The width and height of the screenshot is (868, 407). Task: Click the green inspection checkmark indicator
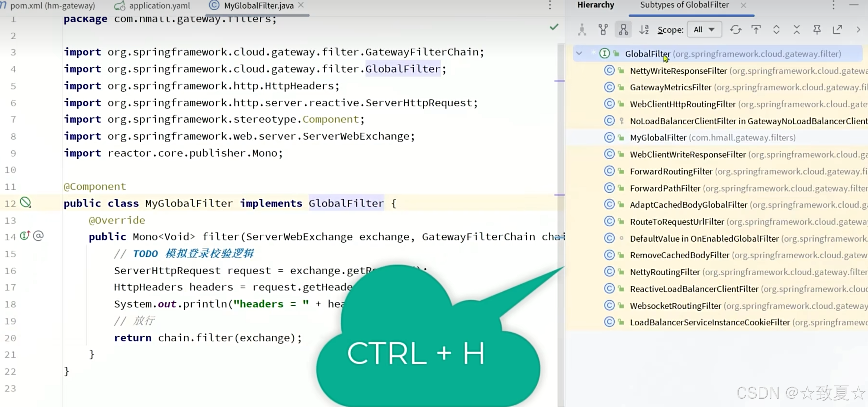point(554,28)
